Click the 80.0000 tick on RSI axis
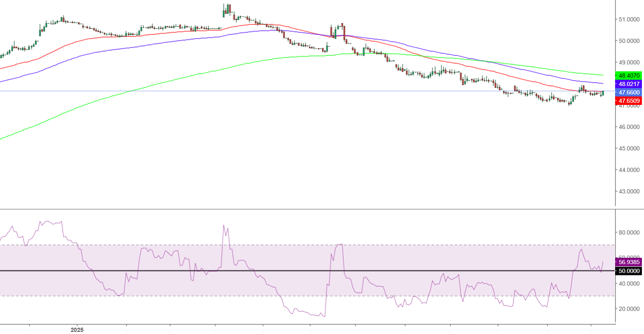 (x=628, y=232)
